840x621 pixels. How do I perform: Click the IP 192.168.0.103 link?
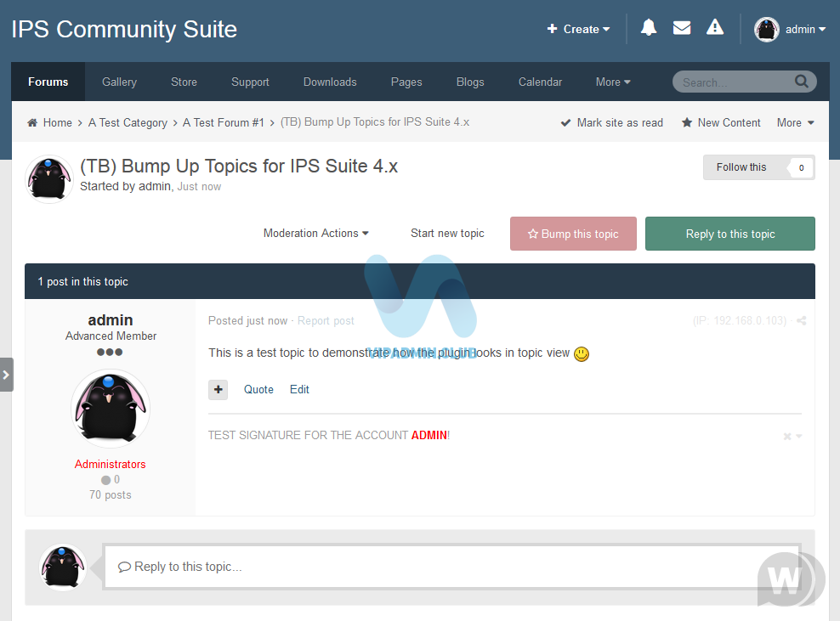click(x=740, y=320)
